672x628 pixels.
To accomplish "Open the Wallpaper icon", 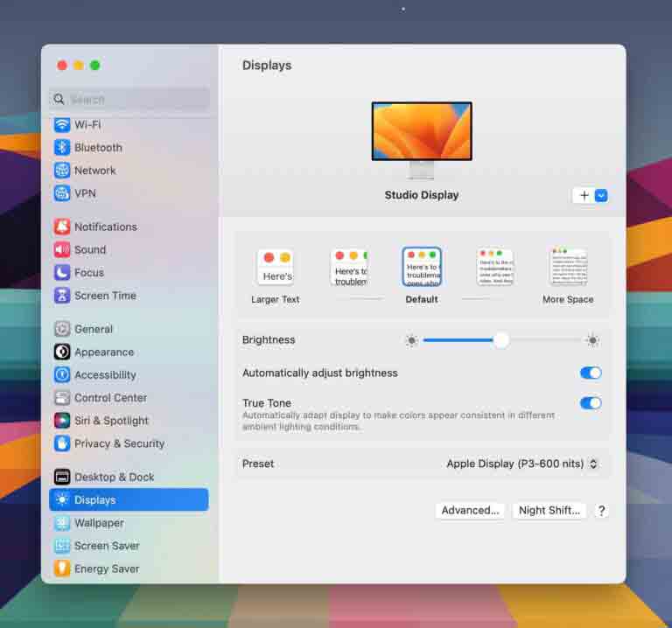I will point(62,523).
